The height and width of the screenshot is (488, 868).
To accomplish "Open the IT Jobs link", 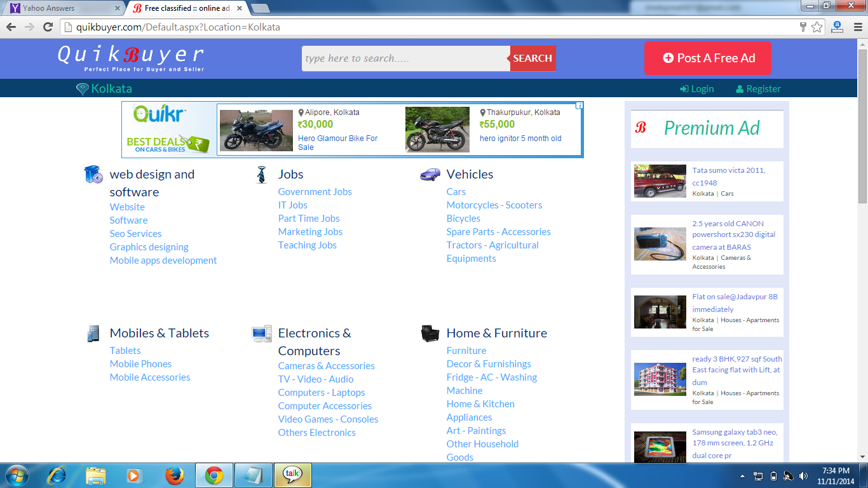I will click(x=292, y=205).
